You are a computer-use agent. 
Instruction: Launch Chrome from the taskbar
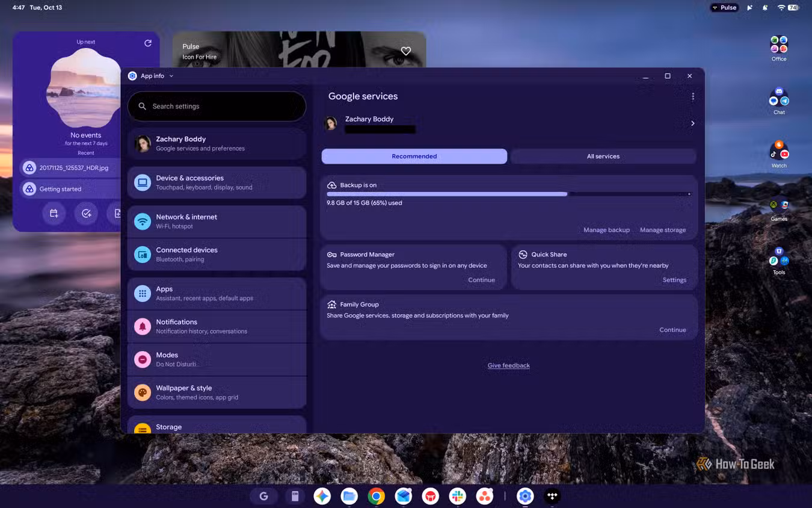click(377, 496)
